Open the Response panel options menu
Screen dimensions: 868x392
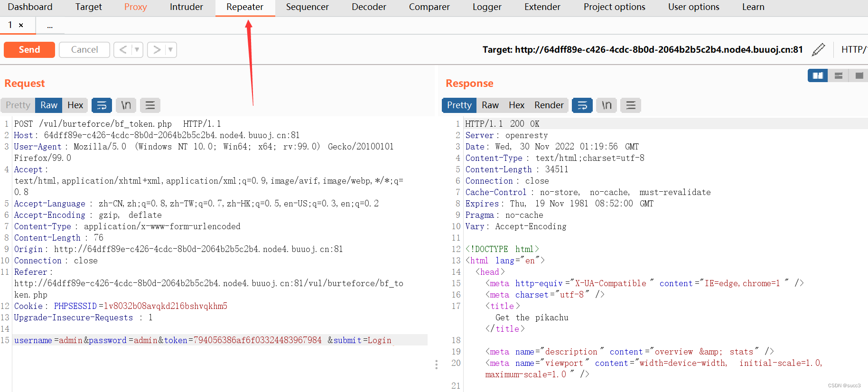point(631,105)
